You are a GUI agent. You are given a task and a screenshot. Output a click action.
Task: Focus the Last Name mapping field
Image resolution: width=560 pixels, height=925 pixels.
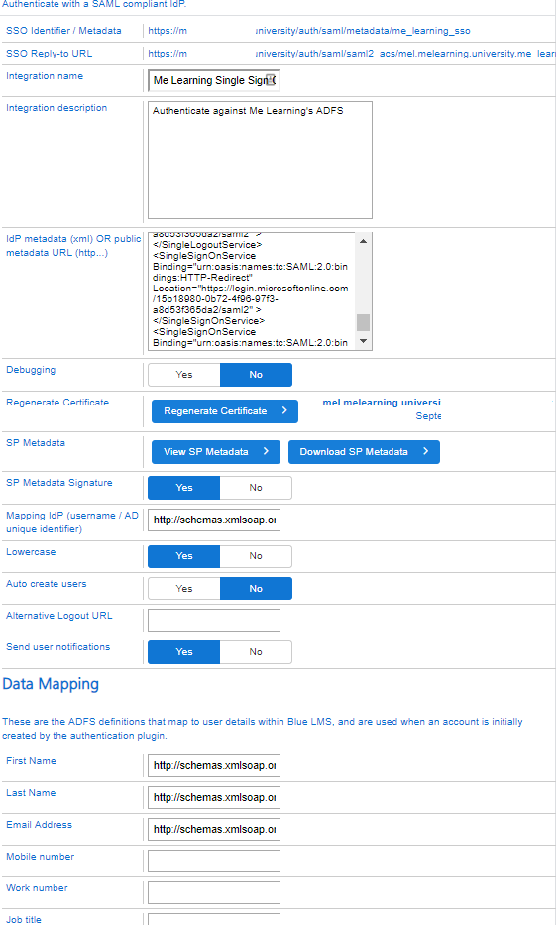pyautogui.click(x=214, y=797)
